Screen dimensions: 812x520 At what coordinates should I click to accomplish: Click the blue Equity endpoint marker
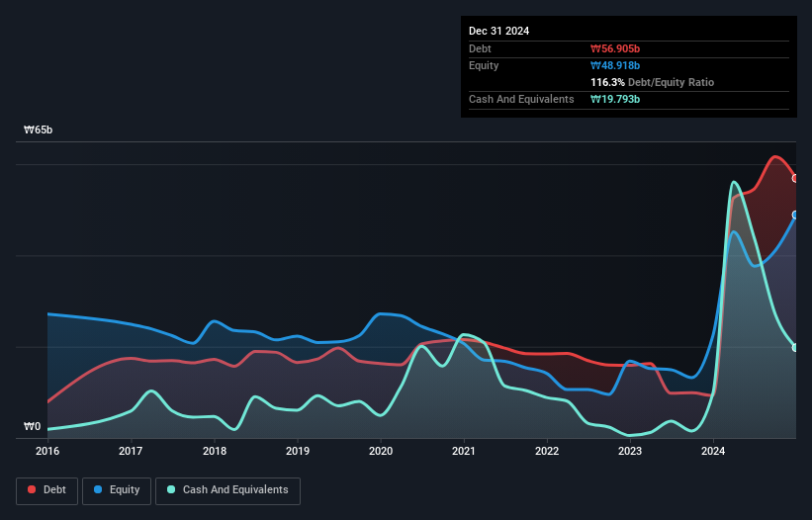pos(795,215)
